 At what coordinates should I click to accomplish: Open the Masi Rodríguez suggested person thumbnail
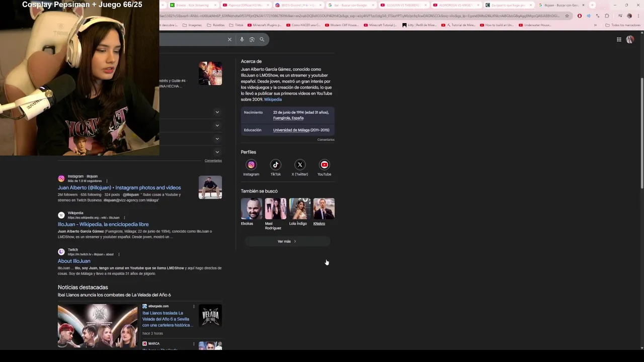click(276, 209)
